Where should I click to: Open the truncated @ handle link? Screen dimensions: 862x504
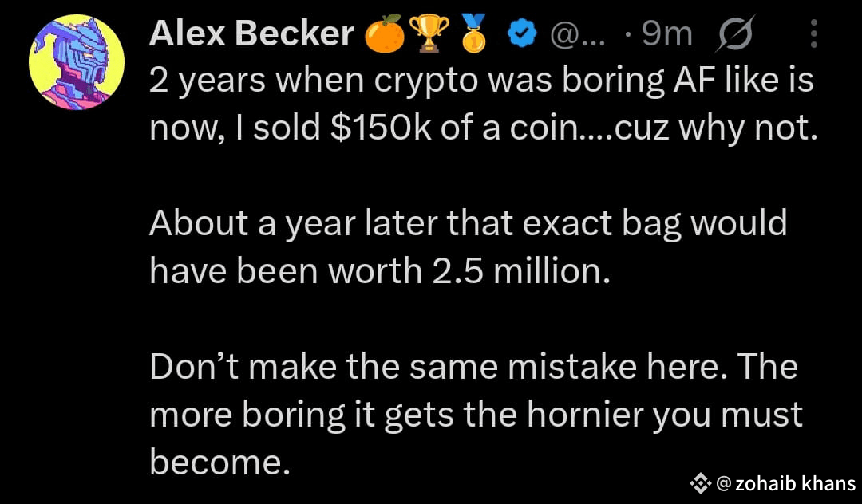click(577, 36)
